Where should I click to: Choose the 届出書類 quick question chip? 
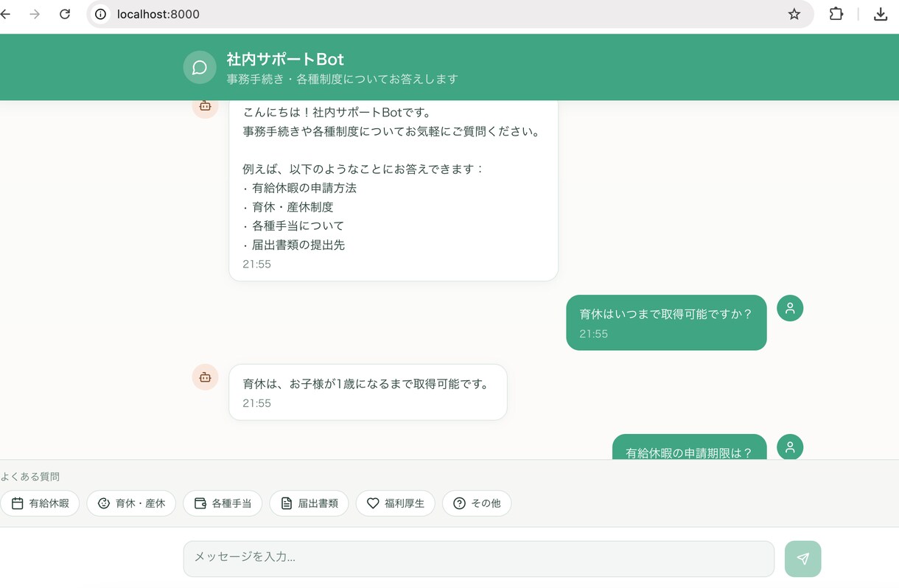309,503
